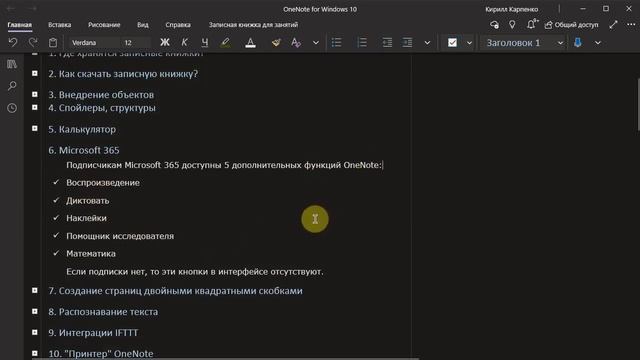Open the three-dots more menu
This screenshot has width=640, height=360.
pyautogui.click(x=631, y=25)
